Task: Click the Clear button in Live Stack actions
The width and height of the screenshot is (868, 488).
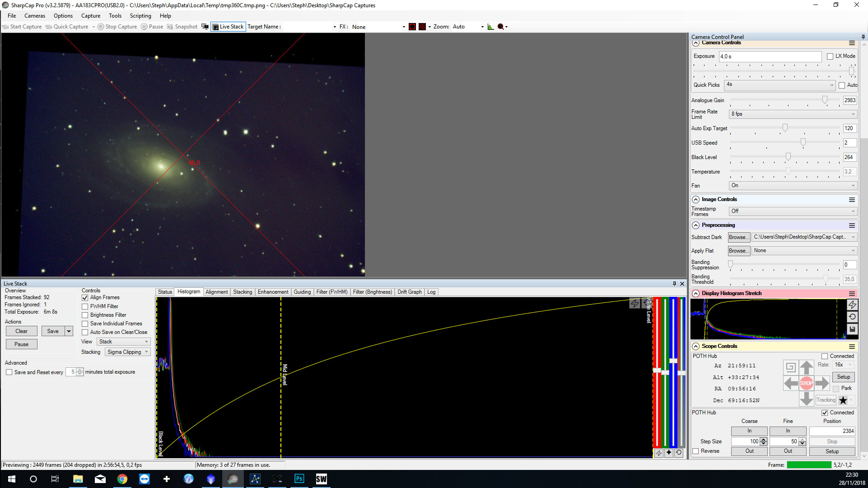Action: coord(21,331)
